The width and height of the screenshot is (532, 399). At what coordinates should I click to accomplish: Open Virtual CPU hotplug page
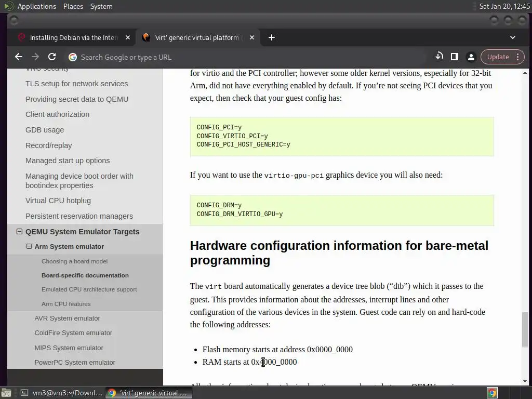(x=58, y=201)
